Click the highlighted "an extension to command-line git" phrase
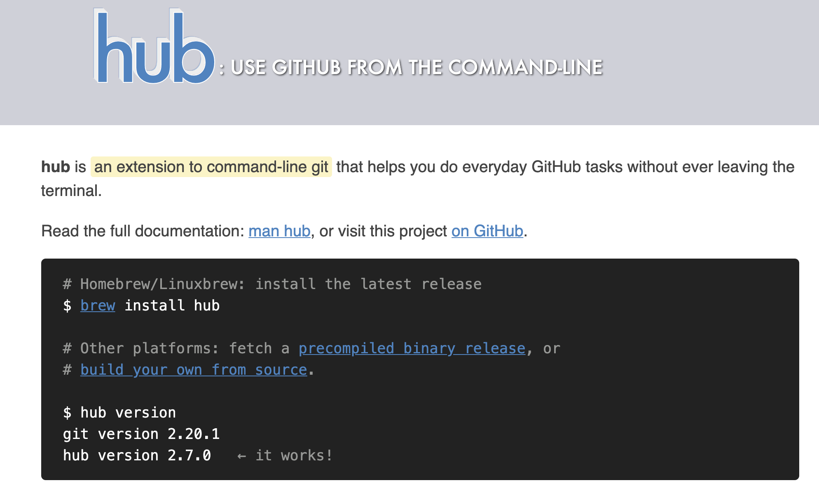The image size is (819, 504). point(211,167)
